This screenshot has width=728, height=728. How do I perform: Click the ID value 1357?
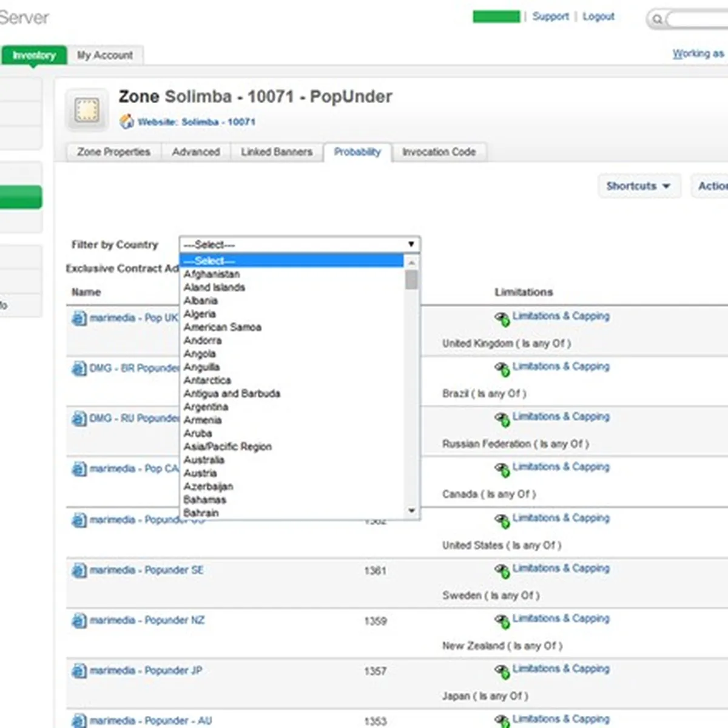pos(375,672)
